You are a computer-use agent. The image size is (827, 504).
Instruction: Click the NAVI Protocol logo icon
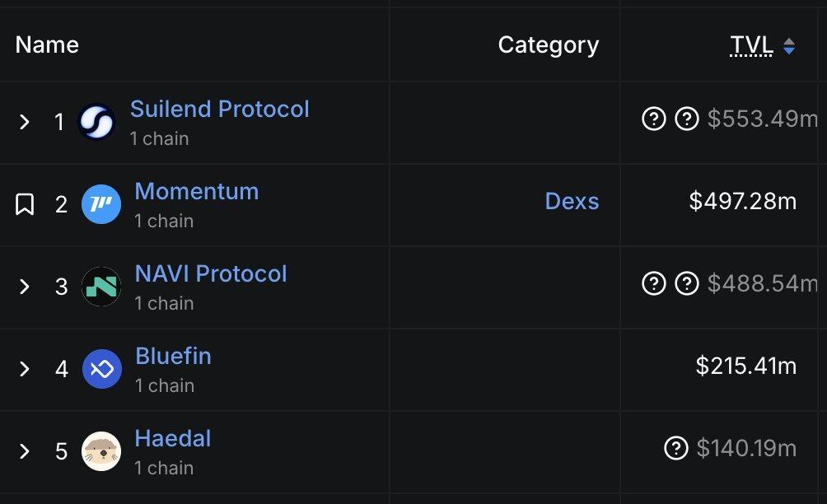tap(101, 287)
